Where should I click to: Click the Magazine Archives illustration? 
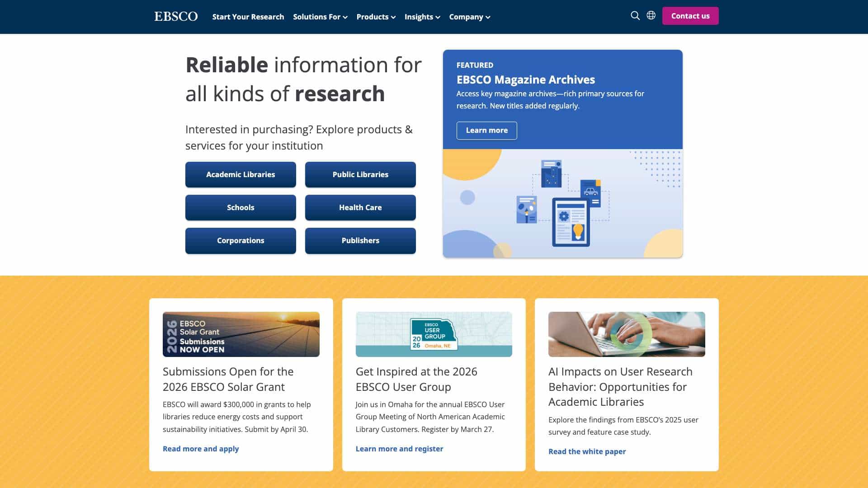(x=563, y=203)
